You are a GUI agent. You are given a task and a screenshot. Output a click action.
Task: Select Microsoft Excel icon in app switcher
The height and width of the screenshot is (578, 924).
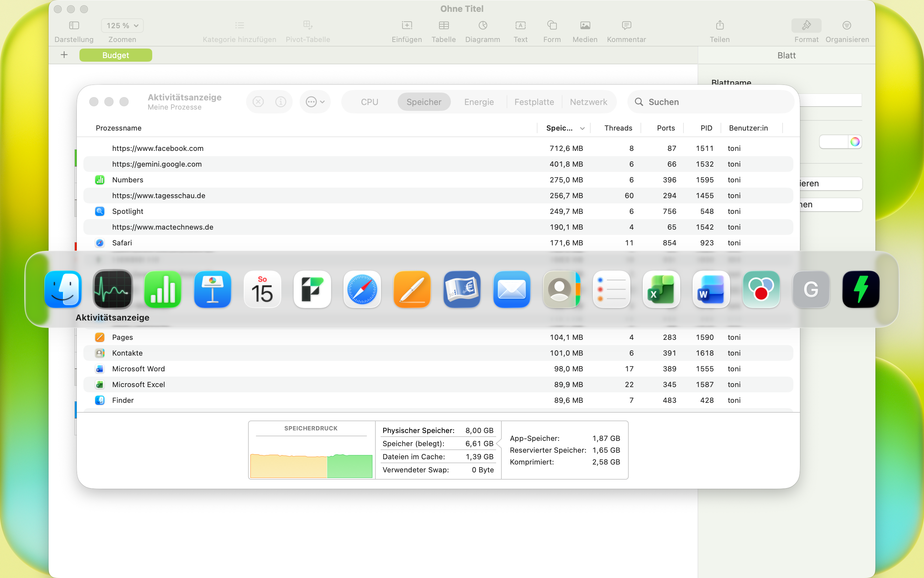click(x=661, y=290)
